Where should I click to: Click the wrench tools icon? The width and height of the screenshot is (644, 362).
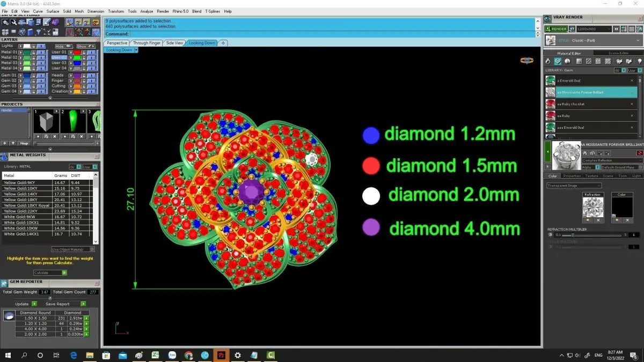(x=14, y=22)
